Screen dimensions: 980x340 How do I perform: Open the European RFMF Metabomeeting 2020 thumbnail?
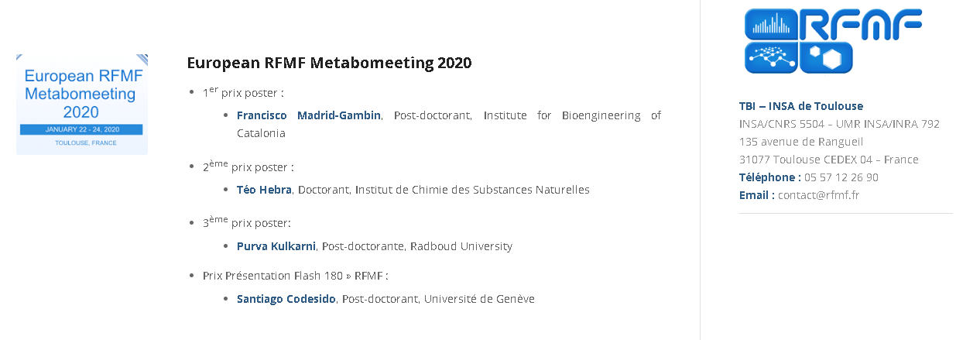81,104
